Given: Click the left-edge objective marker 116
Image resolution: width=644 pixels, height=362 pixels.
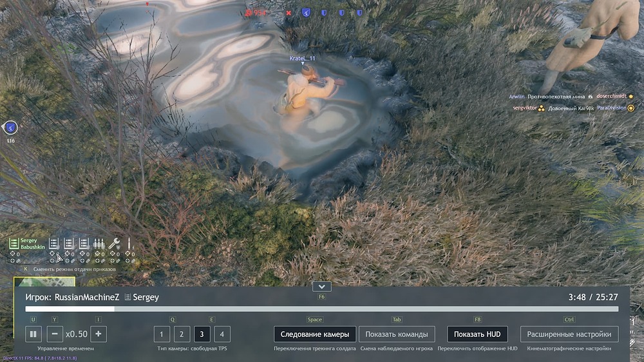Looking at the screenshot, I should tap(10, 128).
